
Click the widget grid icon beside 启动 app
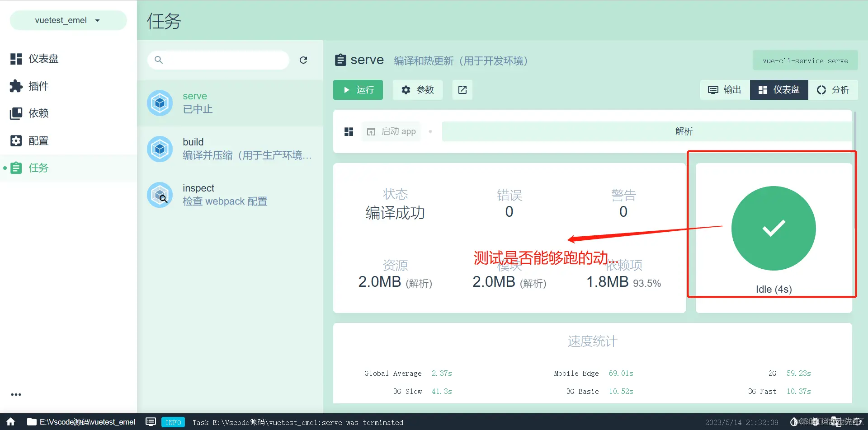[348, 131]
